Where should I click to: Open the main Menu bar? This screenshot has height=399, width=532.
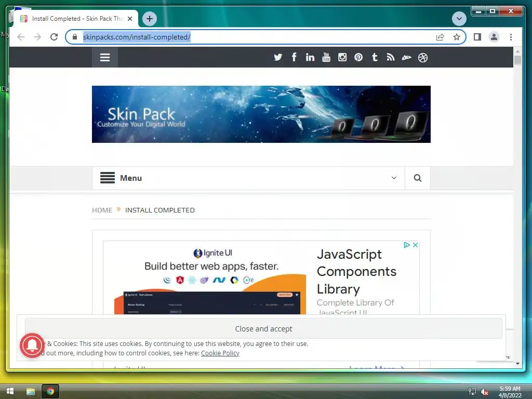coord(248,178)
